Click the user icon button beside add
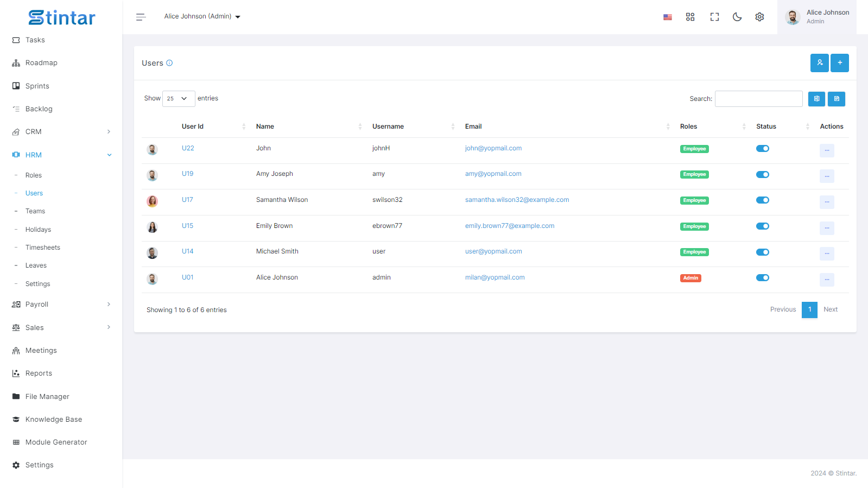 [820, 63]
